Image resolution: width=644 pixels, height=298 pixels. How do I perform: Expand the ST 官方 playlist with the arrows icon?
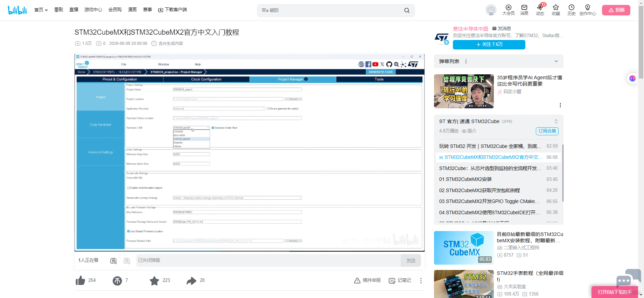click(556, 121)
